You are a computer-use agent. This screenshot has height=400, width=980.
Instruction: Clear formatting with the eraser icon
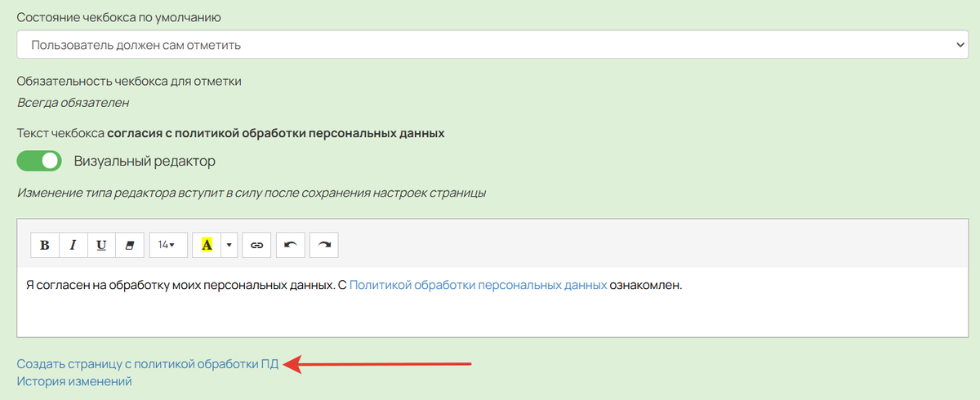129,245
